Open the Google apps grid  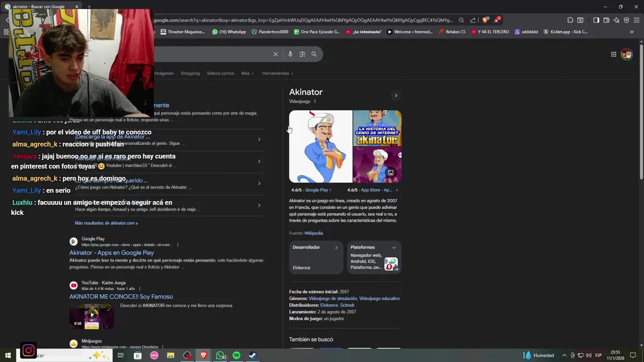pos(614,54)
